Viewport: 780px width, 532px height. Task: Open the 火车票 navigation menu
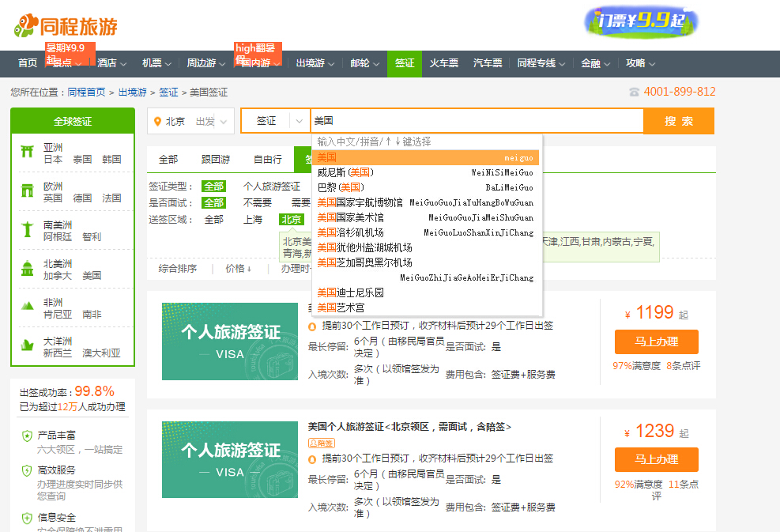[444, 63]
